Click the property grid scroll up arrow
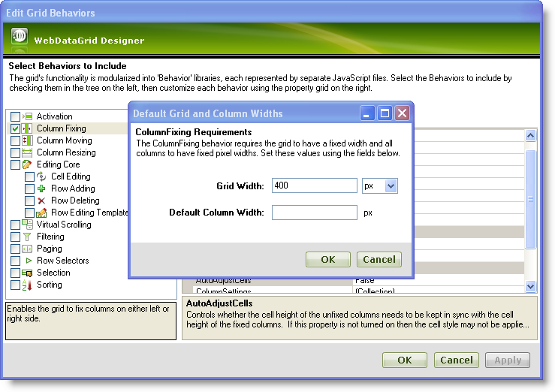Screen dimensions: 555x392 click(530, 135)
